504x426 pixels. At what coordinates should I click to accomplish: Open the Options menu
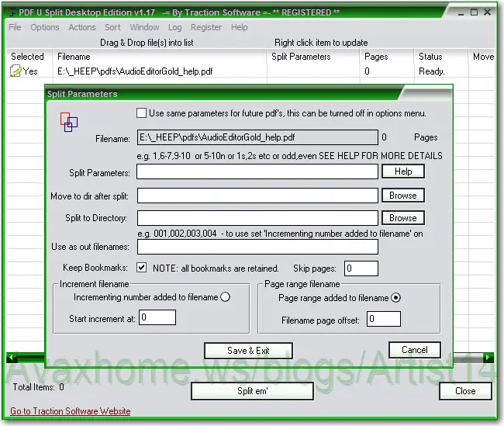pyautogui.click(x=45, y=27)
